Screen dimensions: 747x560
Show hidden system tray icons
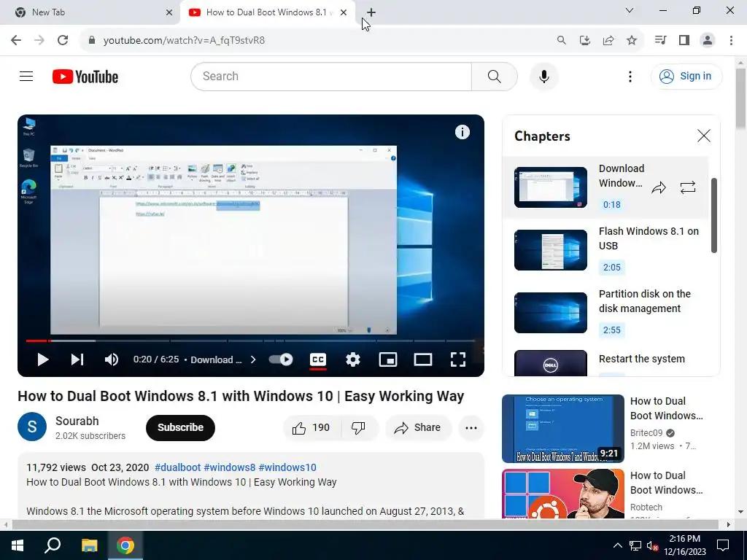click(617, 545)
